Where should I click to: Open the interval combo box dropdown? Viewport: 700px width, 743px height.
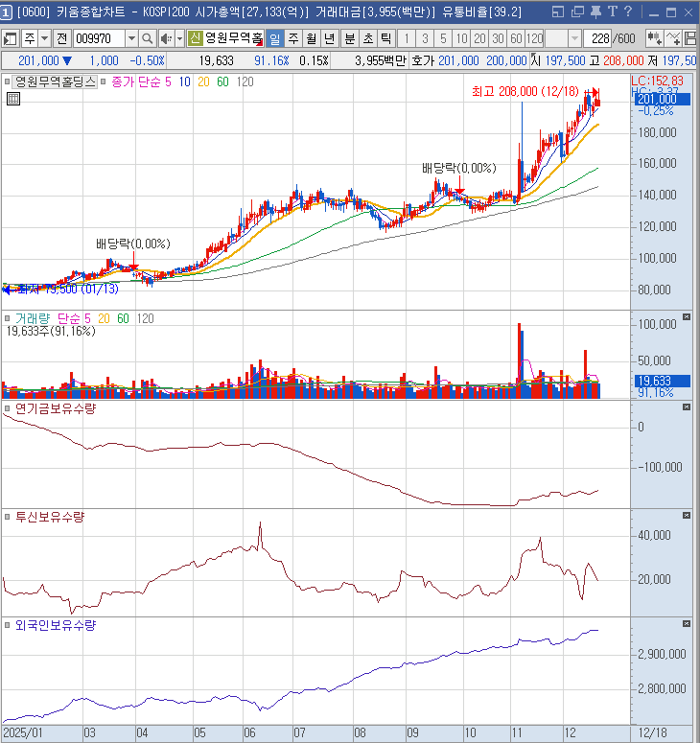(574, 38)
